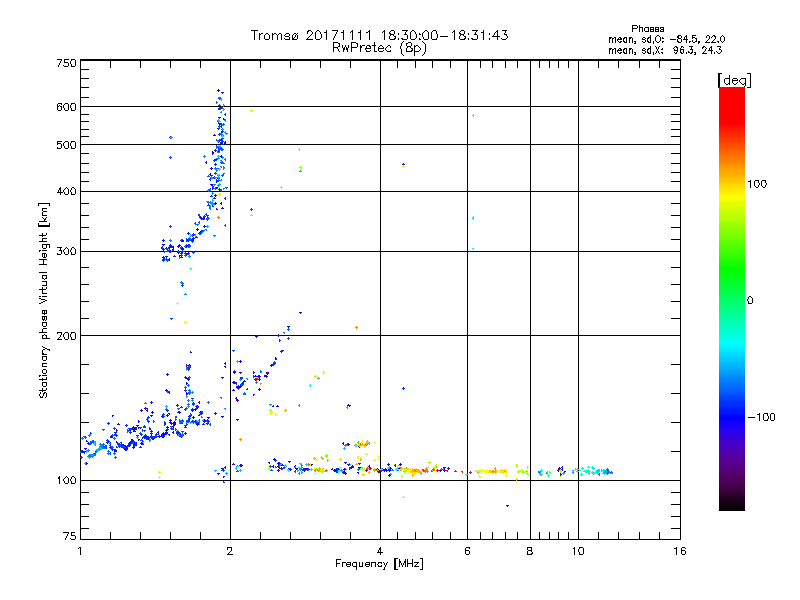Click the y-axis tick label '75'
The width and height of the screenshot is (800, 600).
coord(70,536)
